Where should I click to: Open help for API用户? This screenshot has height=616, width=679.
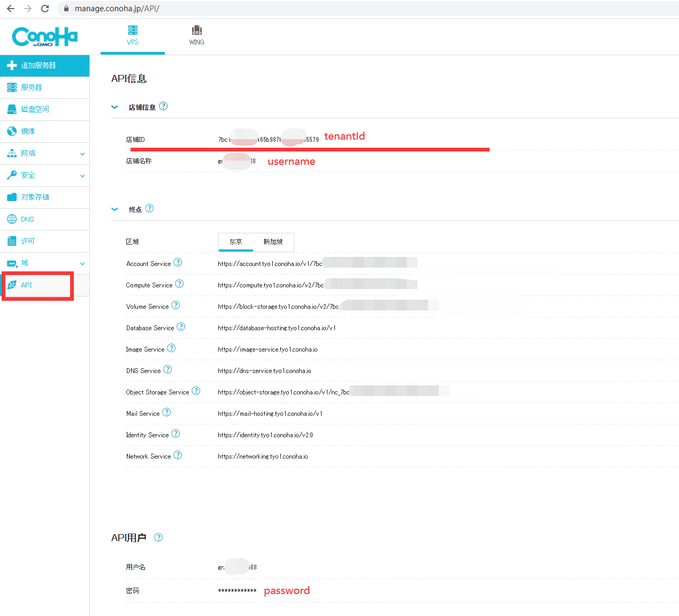pos(158,537)
